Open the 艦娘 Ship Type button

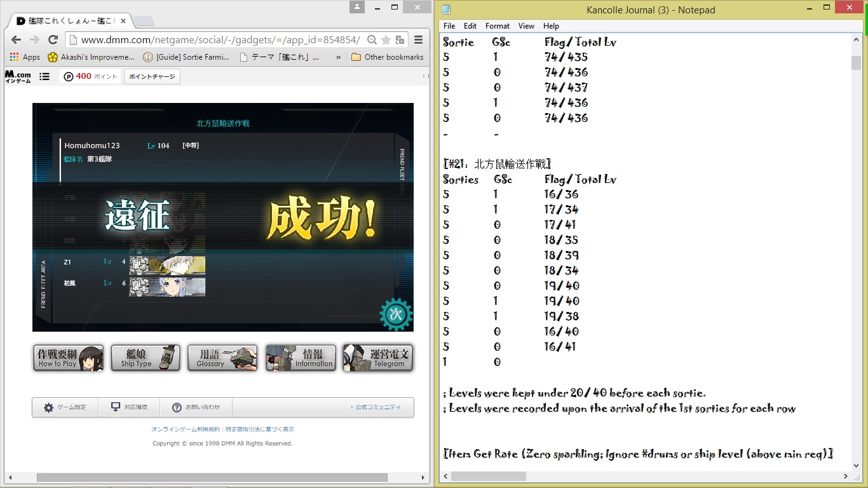click(x=146, y=358)
